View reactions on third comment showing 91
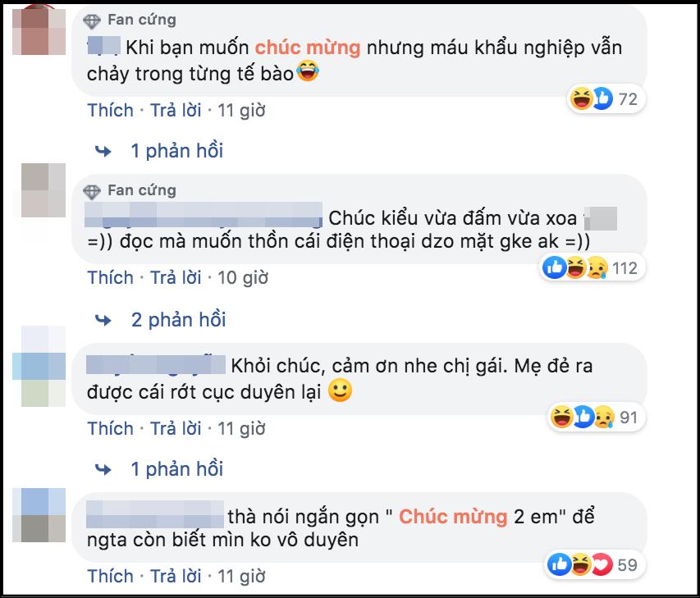The image size is (700, 598). [592, 418]
